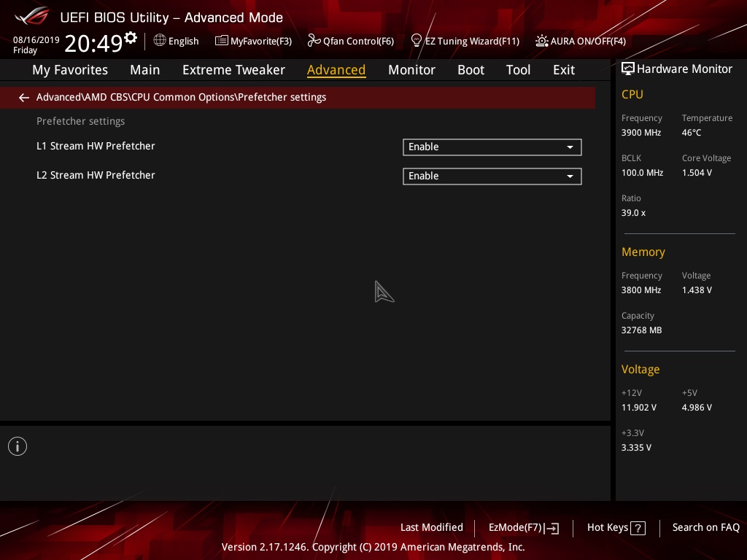
Task: Open Search on FAQ link
Action: (x=705, y=528)
